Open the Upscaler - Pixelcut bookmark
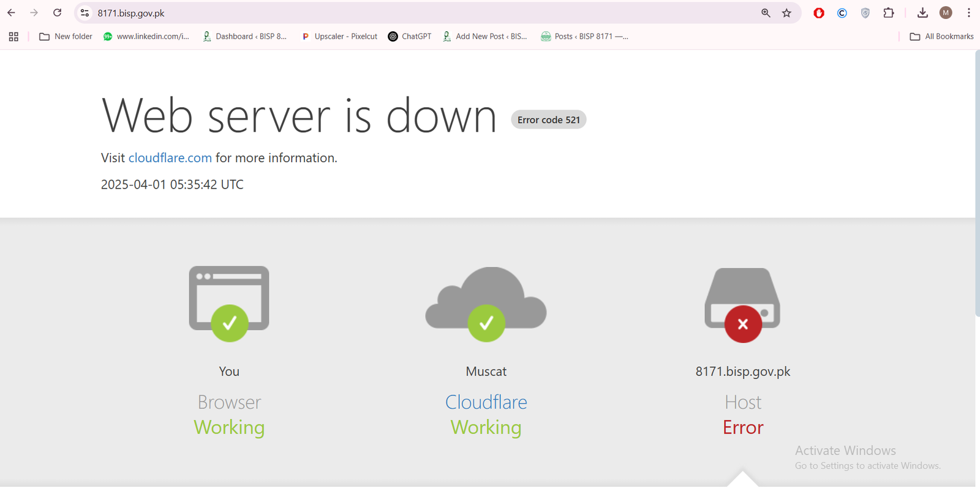Image resolution: width=980 pixels, height=496 pixels. pyautogui.click(x=339, y=37)
